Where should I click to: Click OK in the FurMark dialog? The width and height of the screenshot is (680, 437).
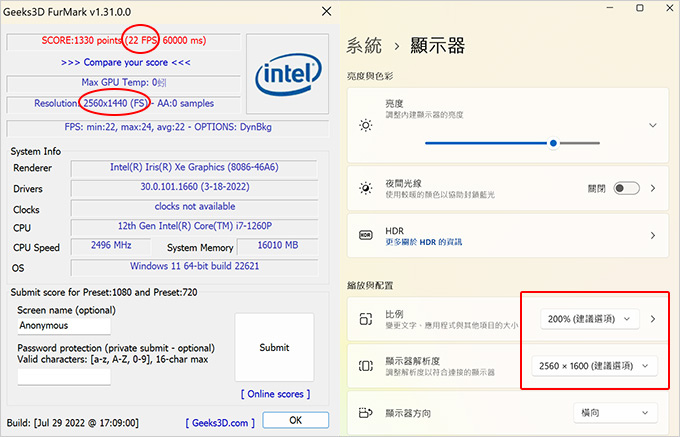coord(296,420)
